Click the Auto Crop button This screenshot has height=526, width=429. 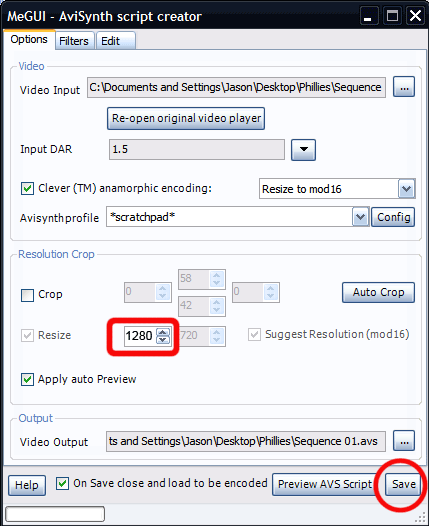[378, 292]
